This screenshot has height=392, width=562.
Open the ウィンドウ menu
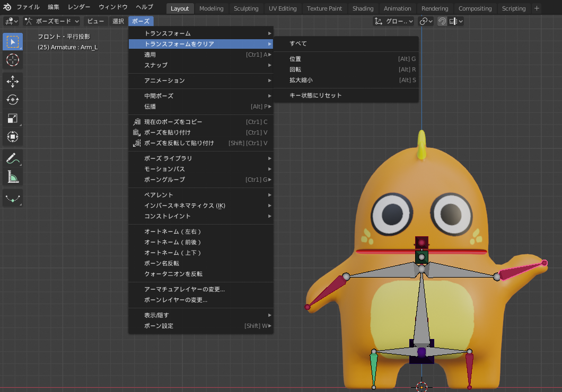113,7
